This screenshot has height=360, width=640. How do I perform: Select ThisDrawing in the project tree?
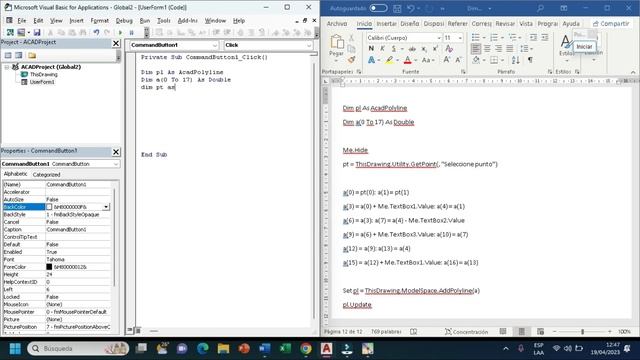[x=43, y=74]
